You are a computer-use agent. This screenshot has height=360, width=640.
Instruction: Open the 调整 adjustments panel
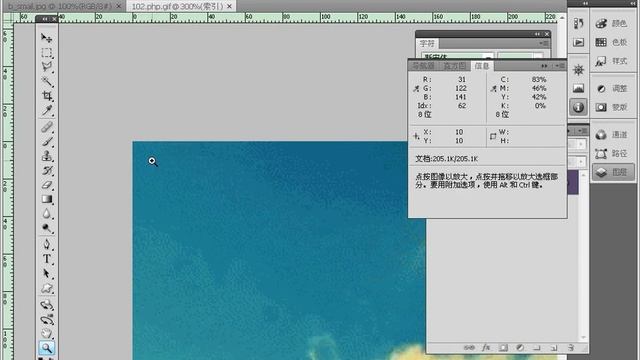click(x=612, y=88)
